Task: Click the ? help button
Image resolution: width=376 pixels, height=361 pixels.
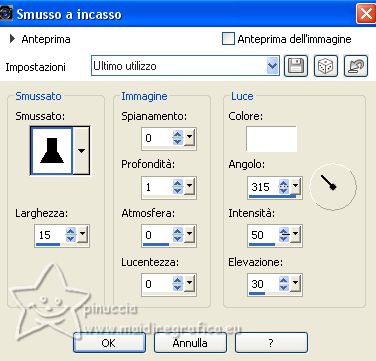Action: [271, 343]
